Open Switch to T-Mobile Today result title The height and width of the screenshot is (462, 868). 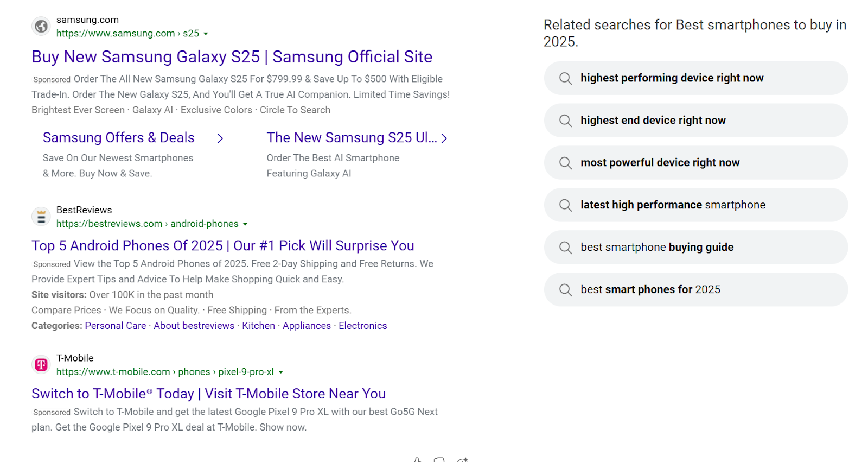[209, 394]
